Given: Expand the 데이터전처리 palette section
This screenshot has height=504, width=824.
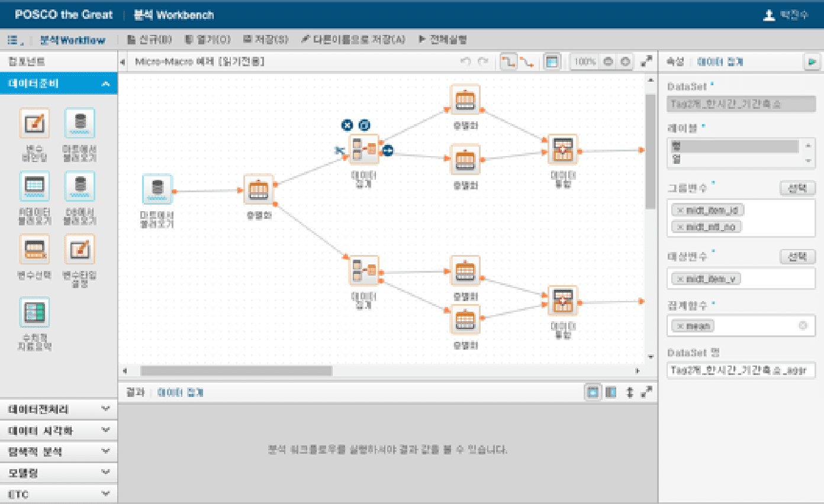Looking at the screenshot, I should click(59, 409).
